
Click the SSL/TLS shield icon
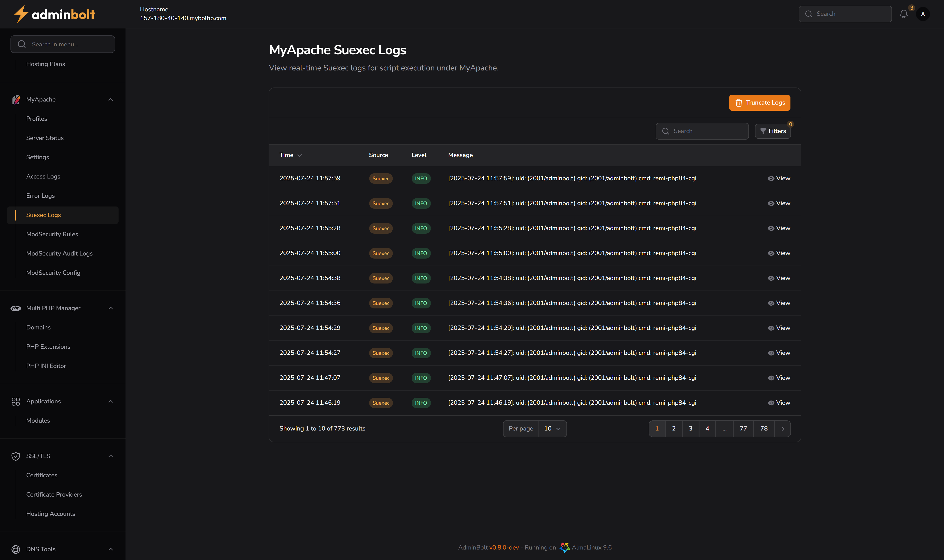pyautogui.click(x=16, y=456)
